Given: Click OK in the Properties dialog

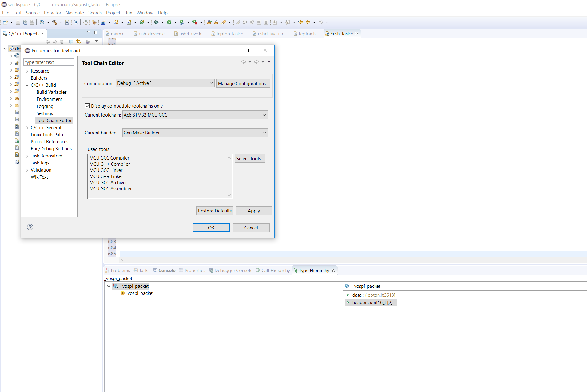Looking at the screenshot, I should pos(211,228).
